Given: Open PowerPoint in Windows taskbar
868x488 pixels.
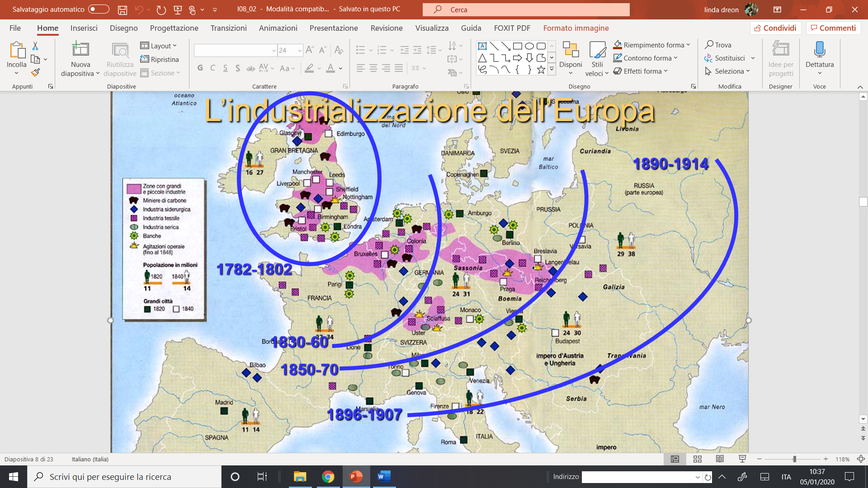Looking at the screenshot, I should (x=356, y=477).
